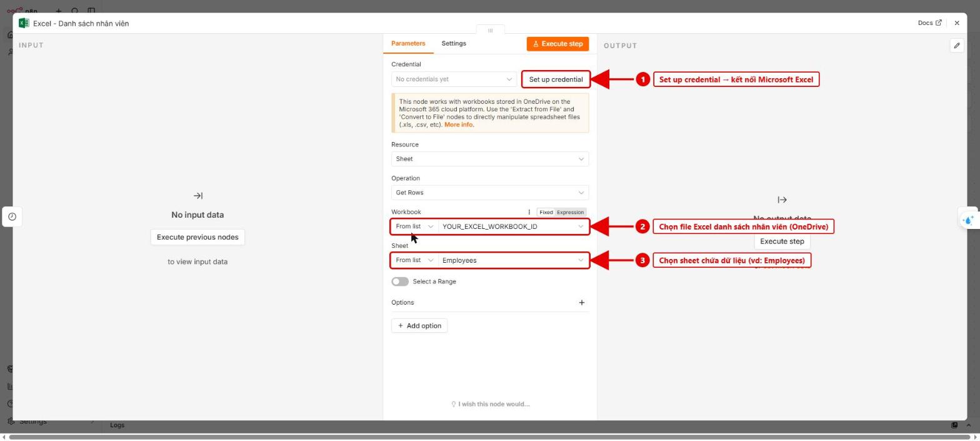Click the drag handle above the Parameters panel
Screen dimensions: 980x441
pos(490,30)
